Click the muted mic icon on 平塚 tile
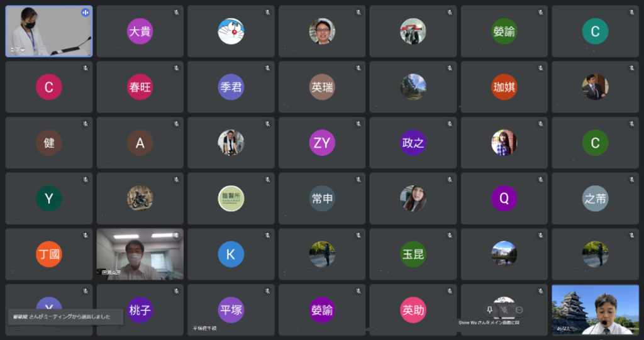Viewport: 644px width, 340px height. click(x=268, y=291)
